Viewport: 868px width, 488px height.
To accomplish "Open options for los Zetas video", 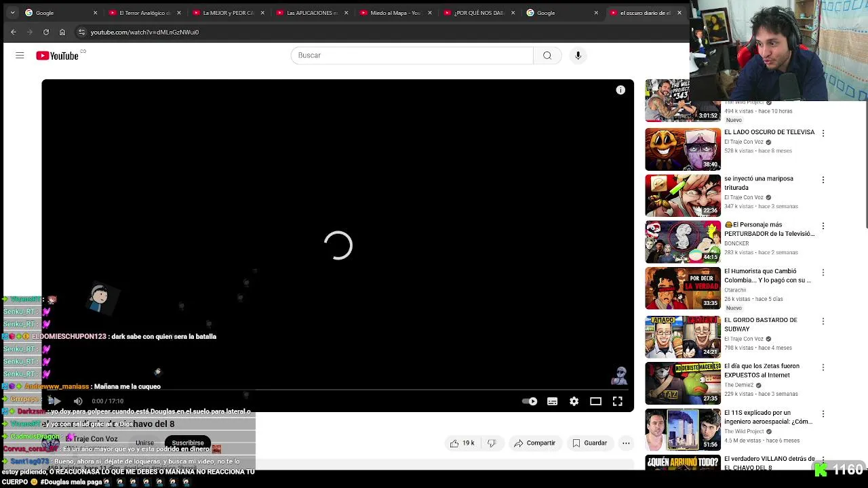I will [823, 367].
